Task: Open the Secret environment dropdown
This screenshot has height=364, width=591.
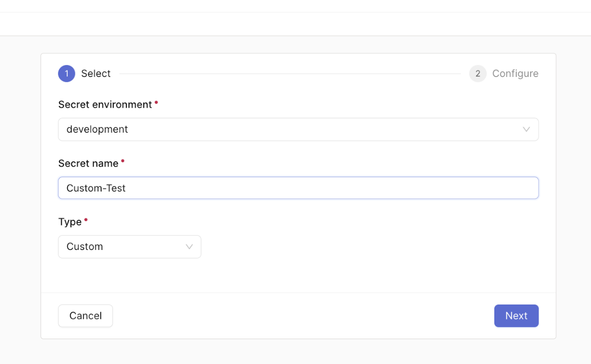Action: [298, 129]
